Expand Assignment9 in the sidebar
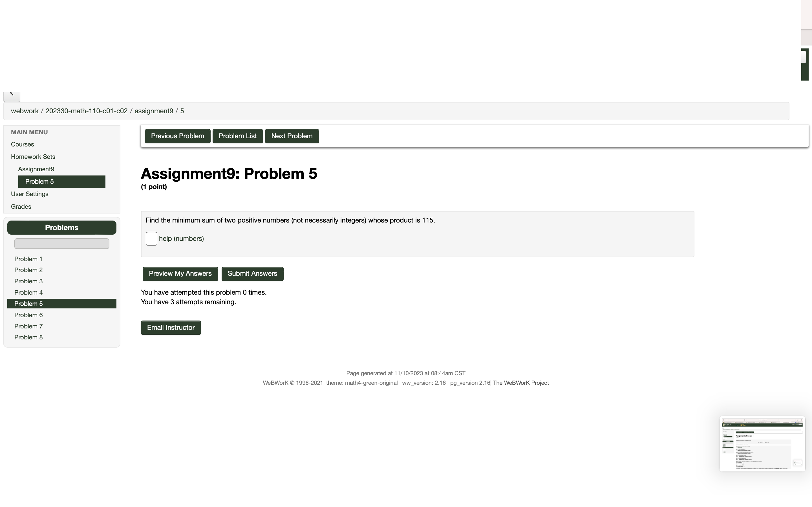The height and width of the screenshot is (507, 812). [36, 169]
